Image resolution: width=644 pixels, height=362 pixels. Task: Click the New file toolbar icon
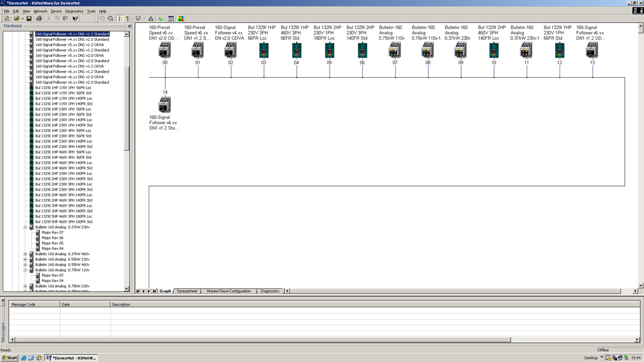7,18
